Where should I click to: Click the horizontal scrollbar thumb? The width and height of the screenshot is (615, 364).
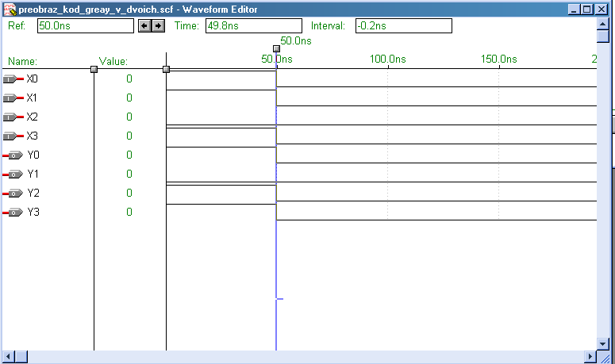(x=21, y=357)
